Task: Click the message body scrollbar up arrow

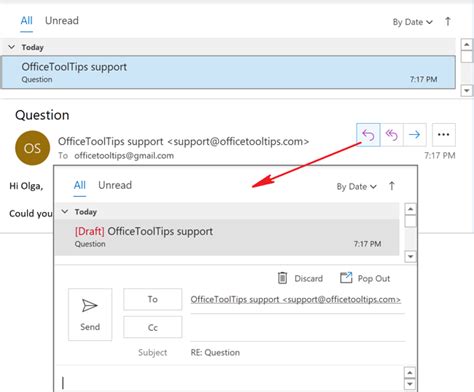Action: click(x=410, y=373)
